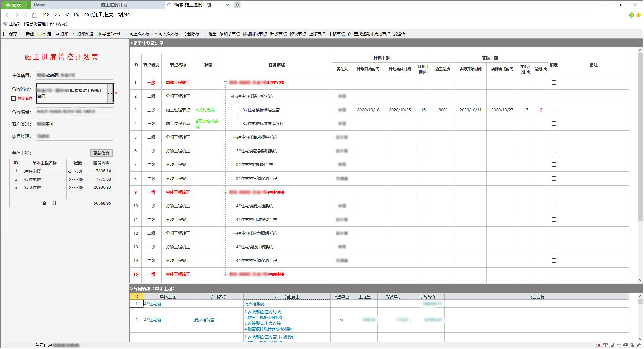Click the 锁定 lock icon in toolbar
This screenshot has height=349, width=644.
[x=39, y=34]
